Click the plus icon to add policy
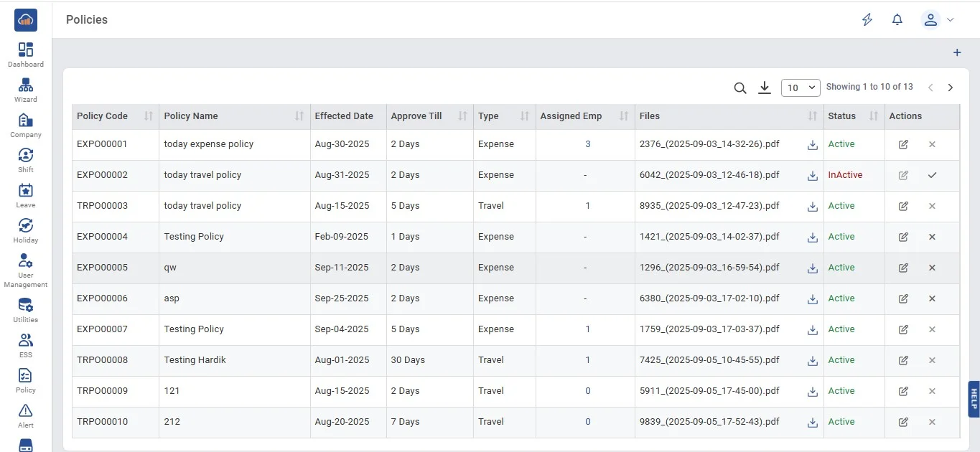The image size is (980, 452). 956,53
